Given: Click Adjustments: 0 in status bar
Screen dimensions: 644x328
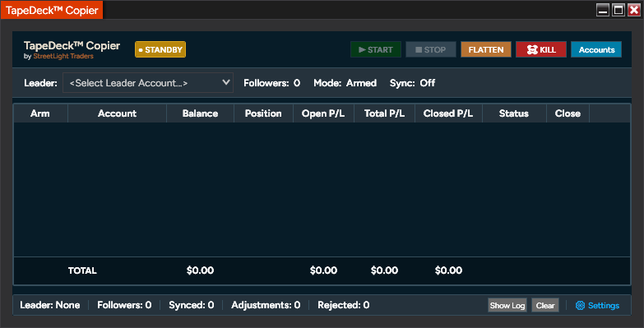Looking at the screenshot, I should (266, 305).
